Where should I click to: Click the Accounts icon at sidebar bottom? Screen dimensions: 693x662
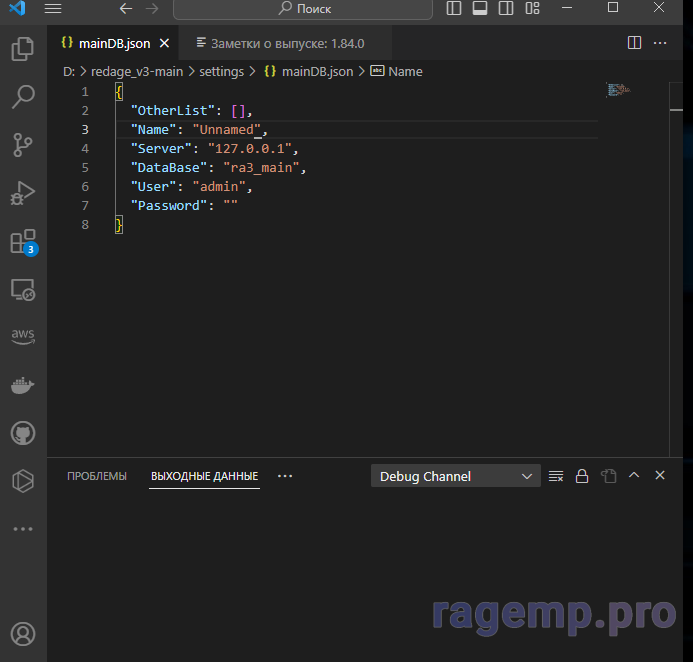point(22,634)
